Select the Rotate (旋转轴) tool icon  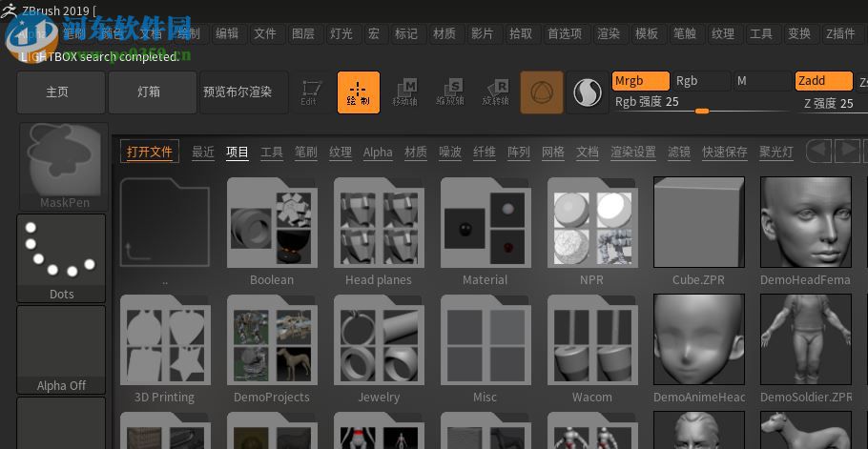coord(495,92)
